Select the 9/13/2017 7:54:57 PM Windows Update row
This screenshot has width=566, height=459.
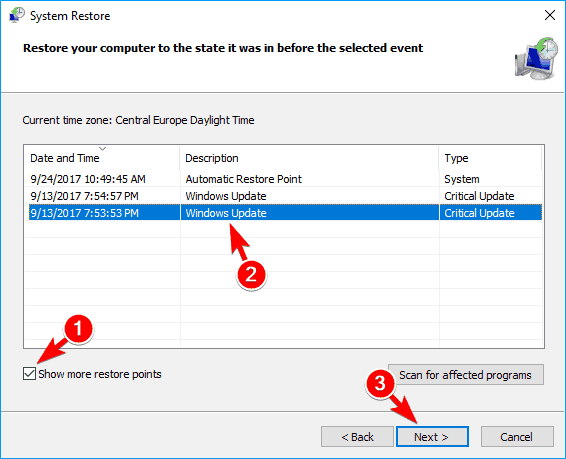click(x=283, y=196)
